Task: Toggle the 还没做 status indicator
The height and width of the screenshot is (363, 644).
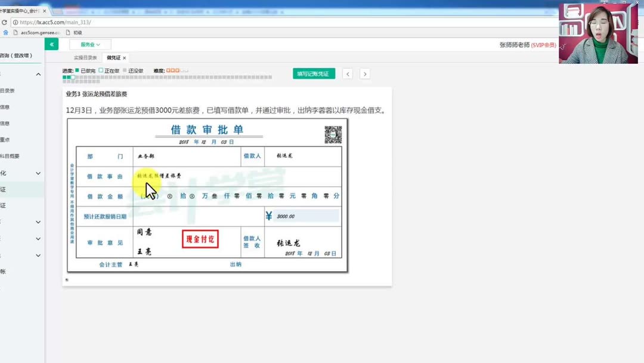Action: coord(125,70)
